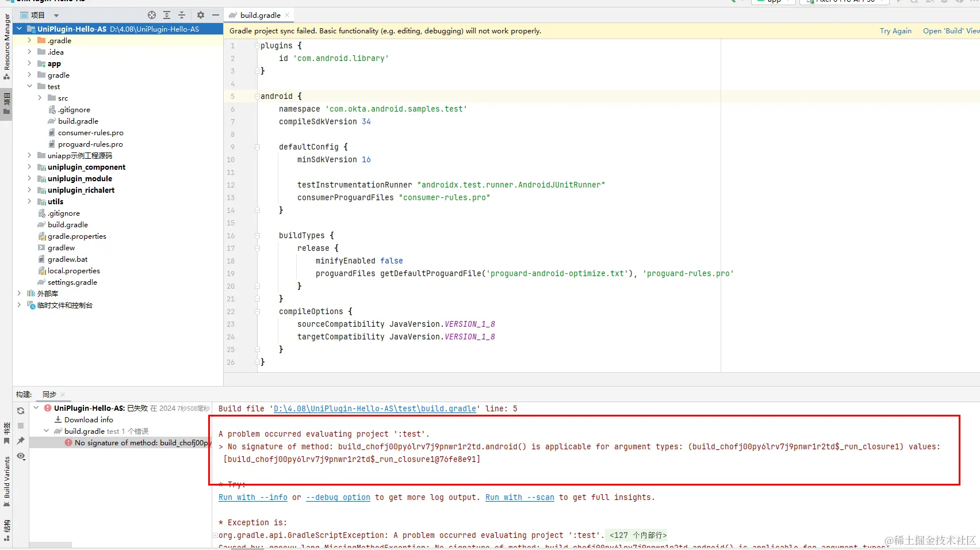The image size is (980, 550).
Task: Fold the defaultConfig block at line 9
Action: [x=257, y=147]
